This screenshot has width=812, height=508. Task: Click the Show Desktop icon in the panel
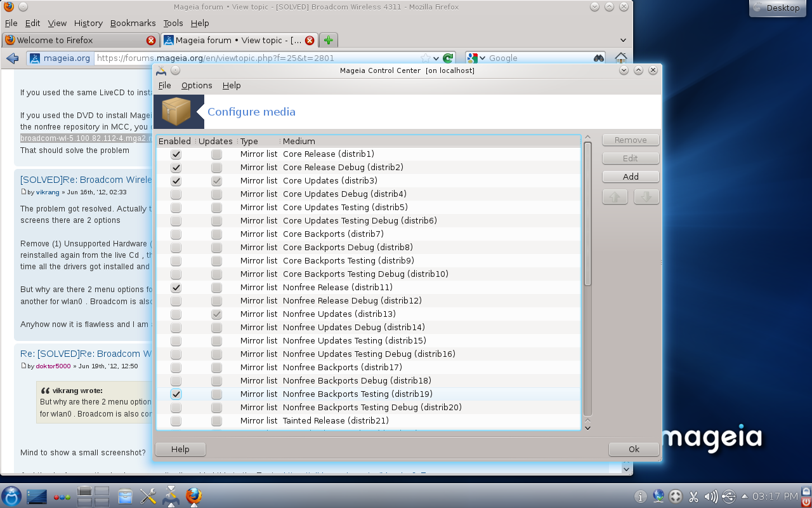(37, 496)
